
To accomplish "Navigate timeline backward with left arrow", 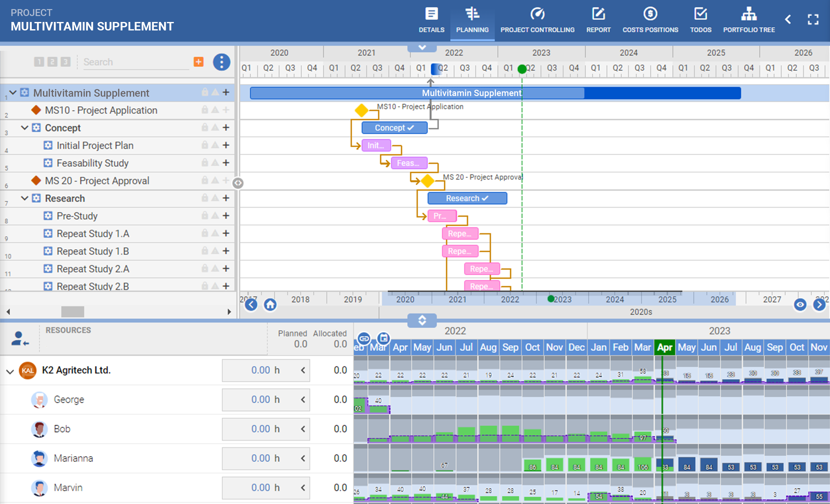I will click(x=251, y=305).
